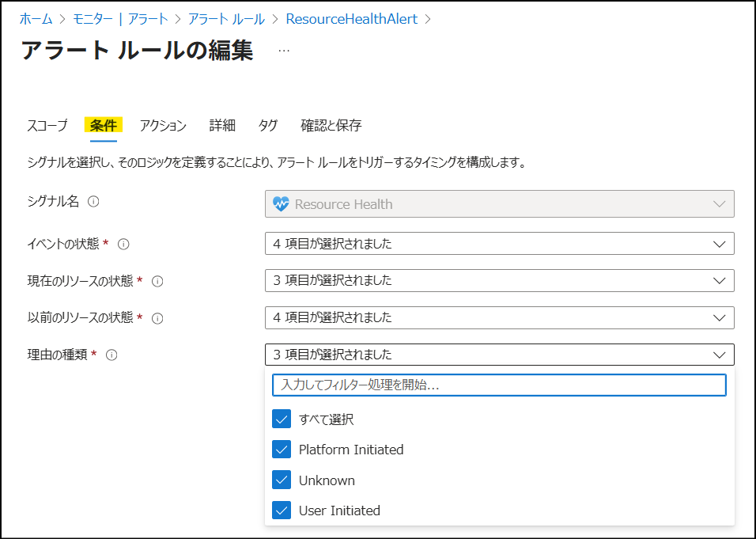Viewport: 756px width, 539px height.
Task: Go to the 確認と保存 tab
Action: [331, 126]
